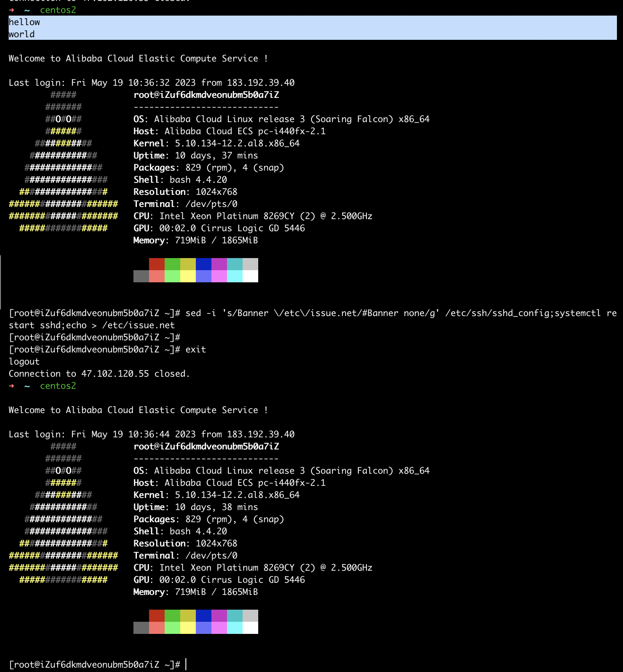
Task: Click the highlighted "hellow" banner line
Action: [24, 22]
